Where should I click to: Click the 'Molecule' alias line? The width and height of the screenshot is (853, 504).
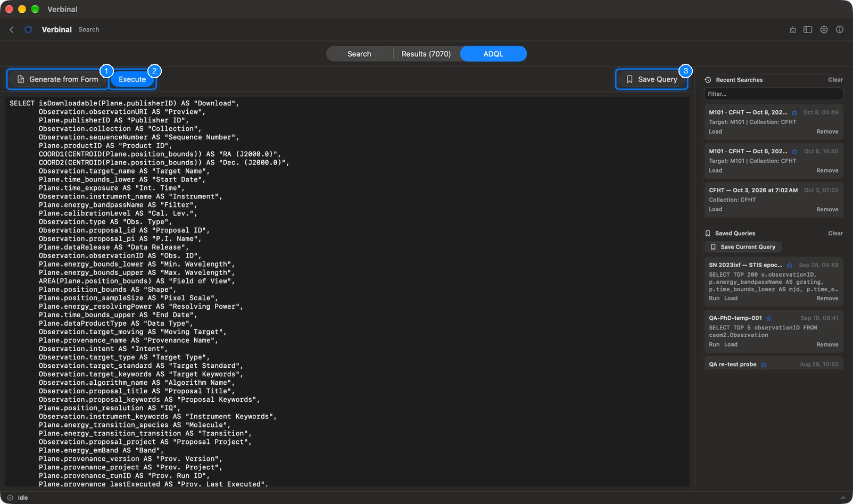click(135, 425)
